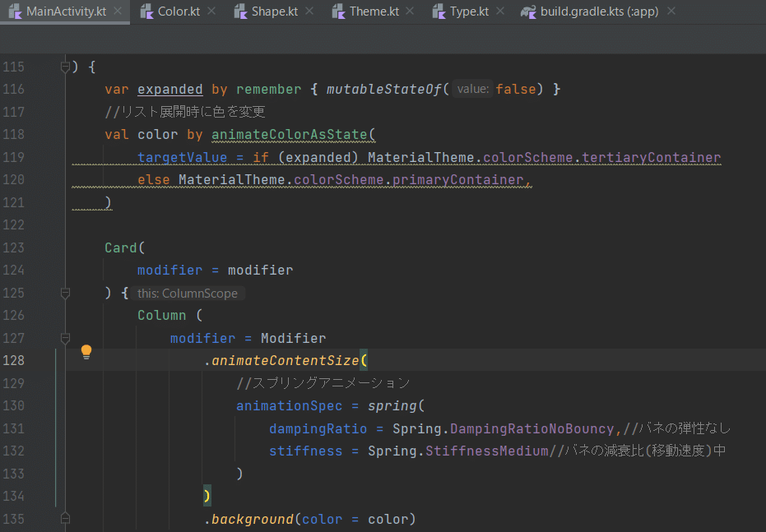
Task: Click 'mutableStateOf' on line 116
Action: click(x=383, y=90)
